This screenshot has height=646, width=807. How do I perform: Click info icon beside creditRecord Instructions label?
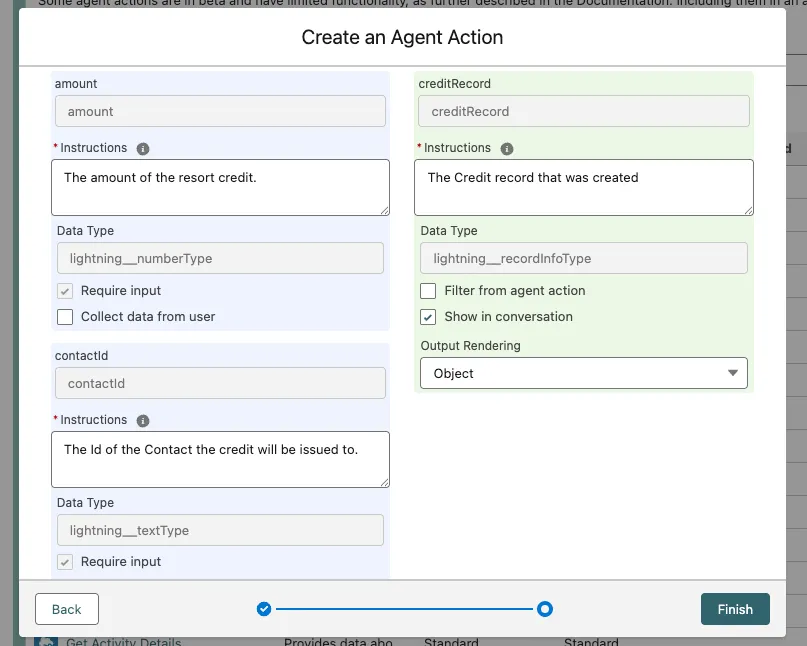pyautogui.click(x=507, y=148)
